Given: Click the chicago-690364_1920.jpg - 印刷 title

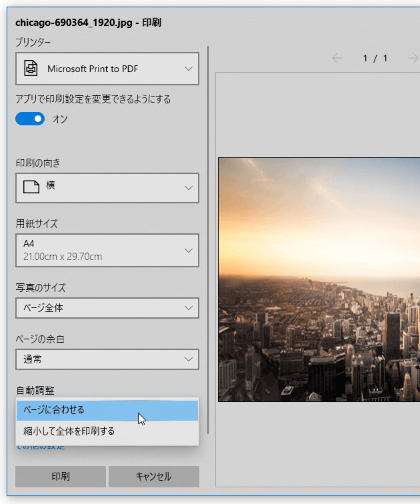Looking at the screenshot, I should click(89, 23).
